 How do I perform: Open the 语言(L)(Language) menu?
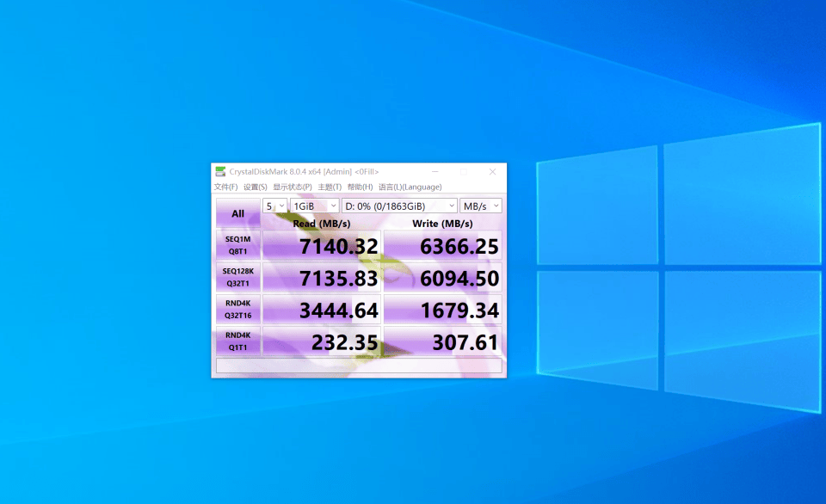[410, 187]
